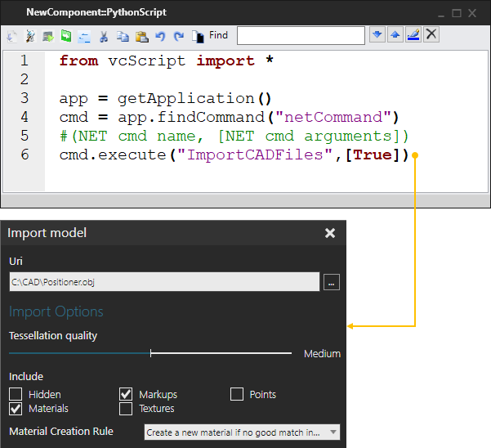Click the Tessellation quality slider handle
Image resolution: width=491 pixels, height=448 pixels.
151,353
